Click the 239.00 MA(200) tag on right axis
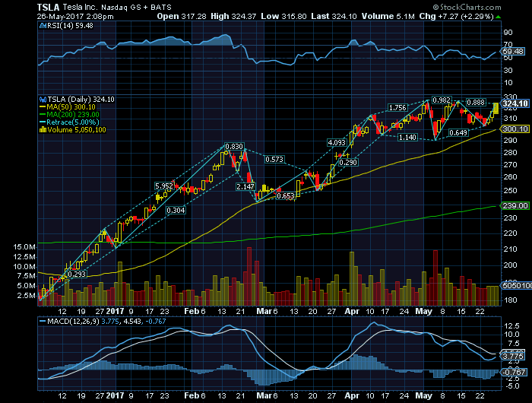 [515, 206]
